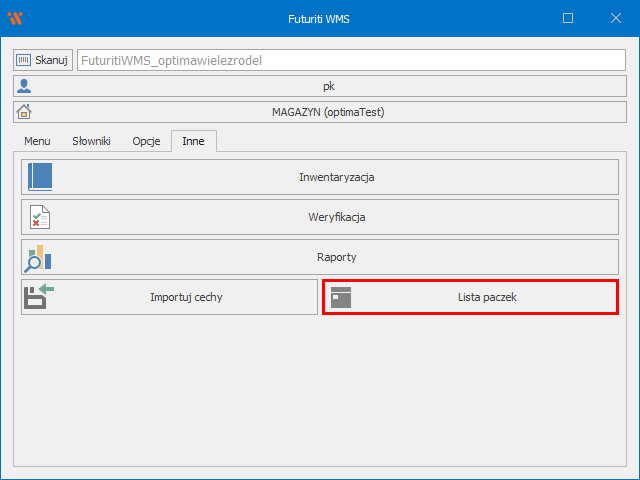The height and width of the screenshot is (480, 640).
Task: Open MAGAZYN (optimaTest) warehouse selector
Action: coord(328,112)
